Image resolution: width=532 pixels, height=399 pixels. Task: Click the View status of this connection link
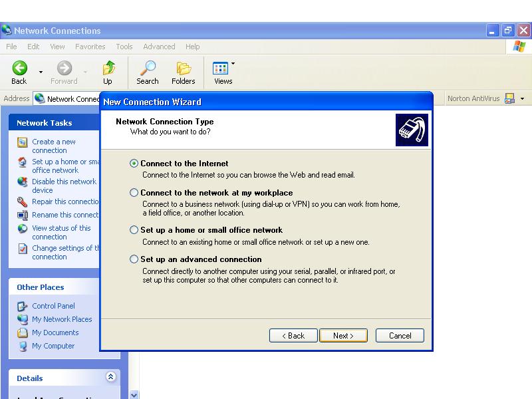pos(61,232)
